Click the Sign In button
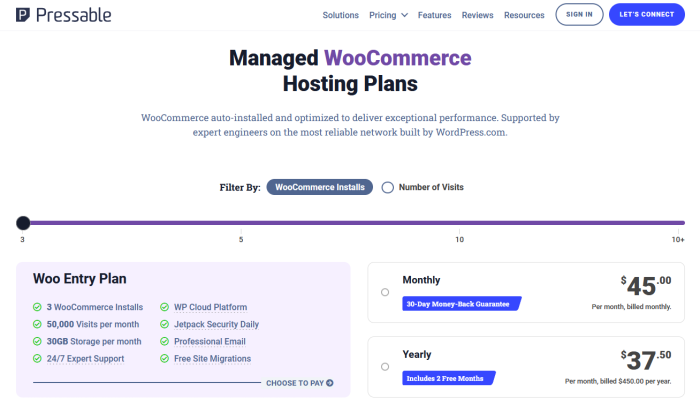Screen dimensions: 700x420 [x=579, y=14]
